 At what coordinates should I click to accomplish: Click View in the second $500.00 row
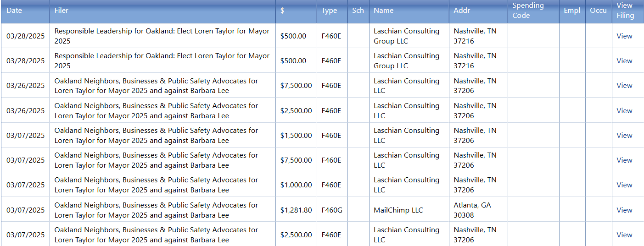(x=624, y=60)
